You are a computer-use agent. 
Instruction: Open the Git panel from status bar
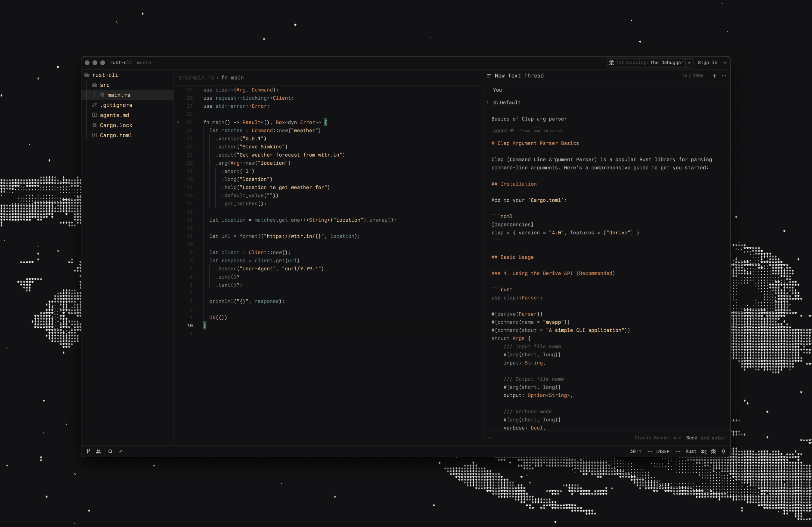click(88, 451)
